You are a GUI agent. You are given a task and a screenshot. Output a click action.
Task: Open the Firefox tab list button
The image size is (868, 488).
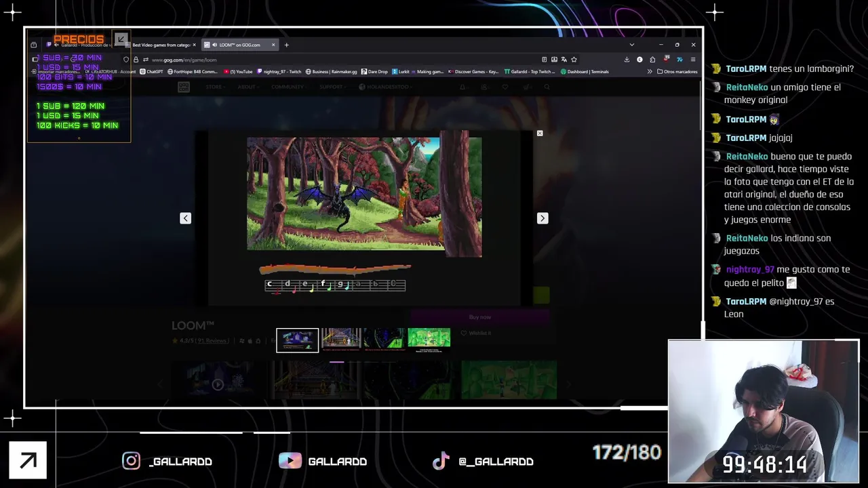point(34,45)
